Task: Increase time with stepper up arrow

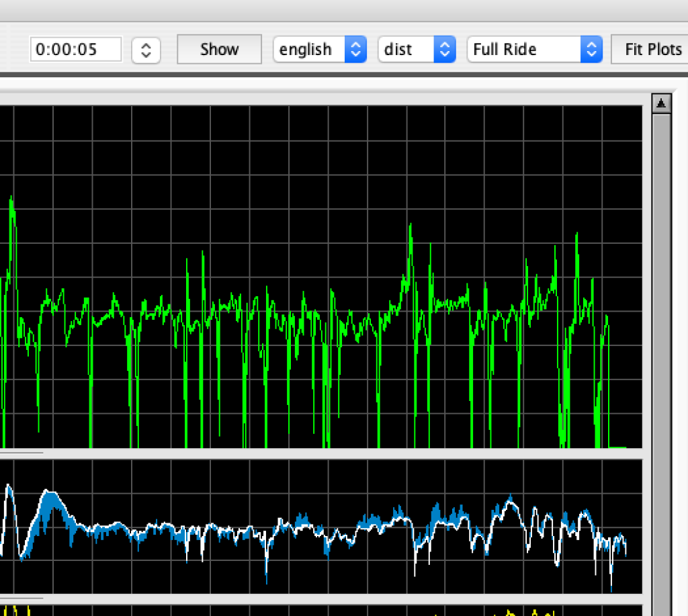Action: (146, 44)
